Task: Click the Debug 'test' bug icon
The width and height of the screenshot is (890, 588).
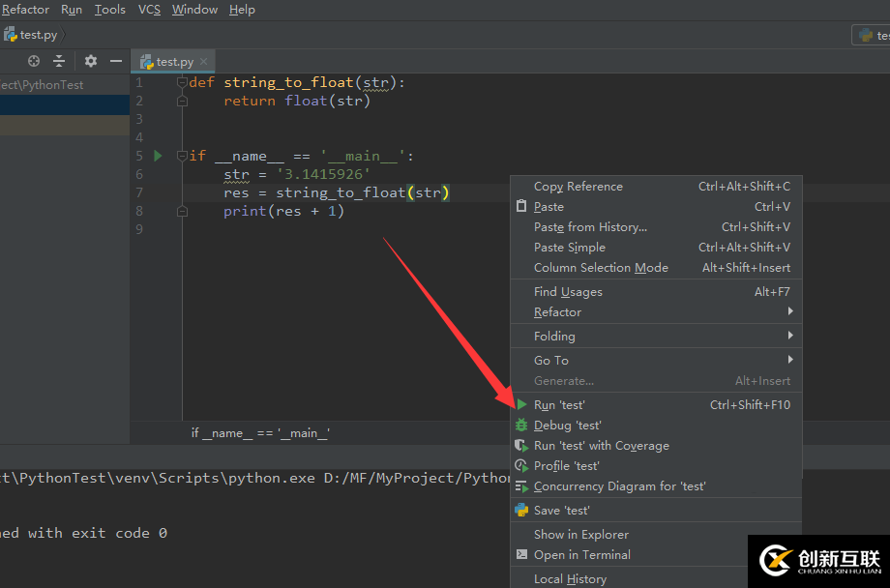Action: [x=521, y=426]
